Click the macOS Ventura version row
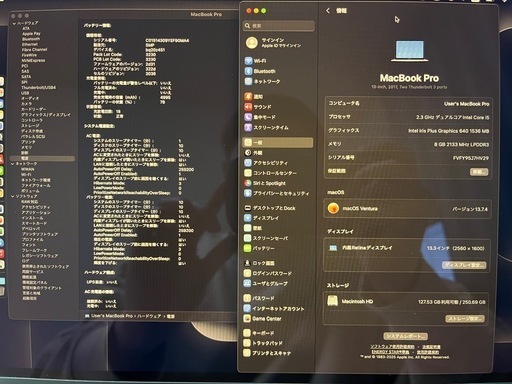 click(x=407, y=209)
